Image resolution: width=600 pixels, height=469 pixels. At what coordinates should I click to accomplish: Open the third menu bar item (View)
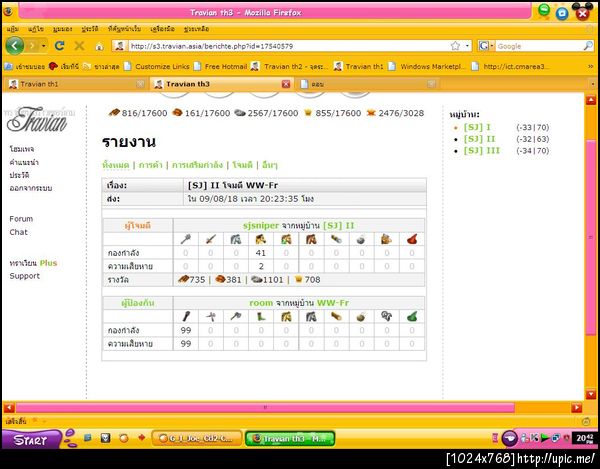62,29
